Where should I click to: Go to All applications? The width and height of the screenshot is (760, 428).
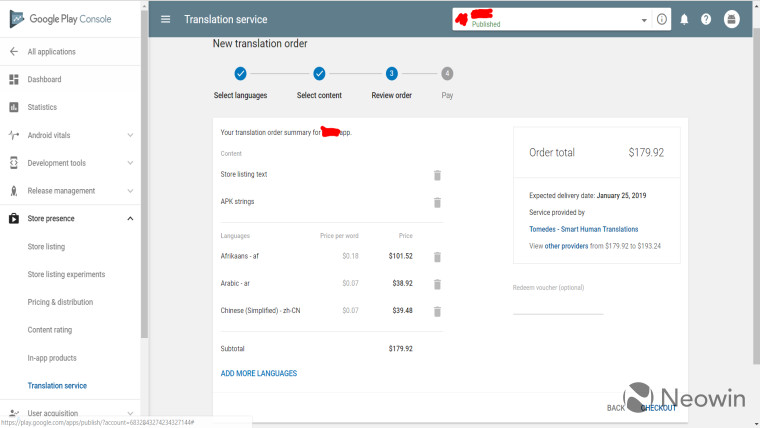[51, 51]
